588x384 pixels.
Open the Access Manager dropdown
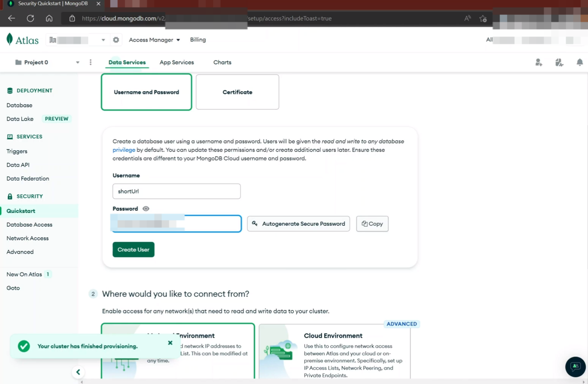pos(154,40)
